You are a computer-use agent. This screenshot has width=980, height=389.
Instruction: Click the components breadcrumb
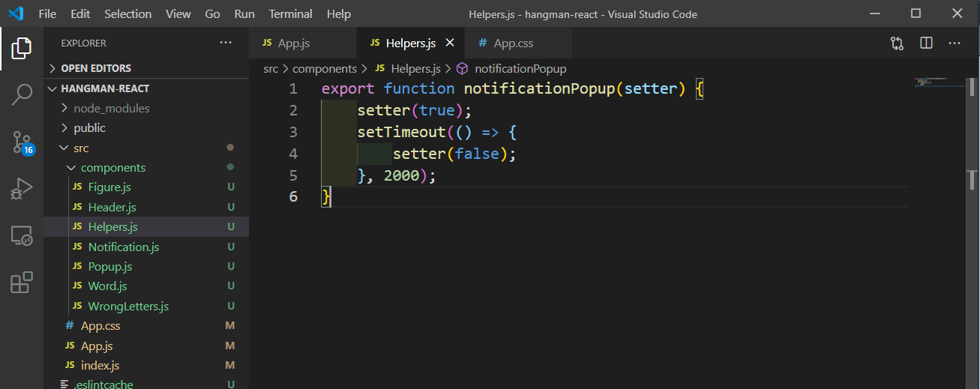325,68
